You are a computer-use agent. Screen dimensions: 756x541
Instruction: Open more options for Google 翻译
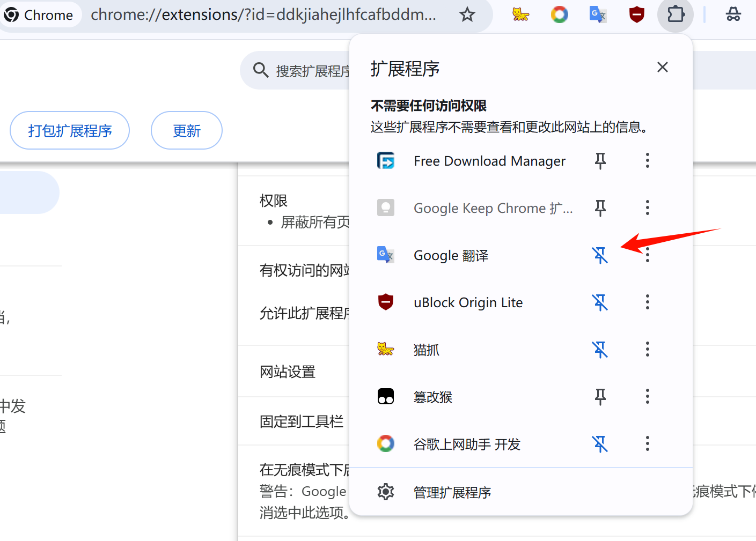coord(648,255)
